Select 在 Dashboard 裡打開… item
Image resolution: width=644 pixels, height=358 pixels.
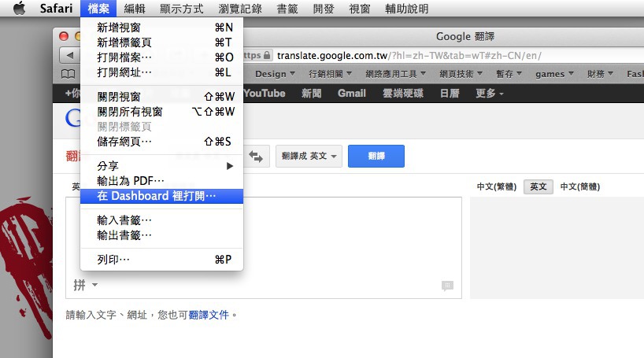[162, 196]
